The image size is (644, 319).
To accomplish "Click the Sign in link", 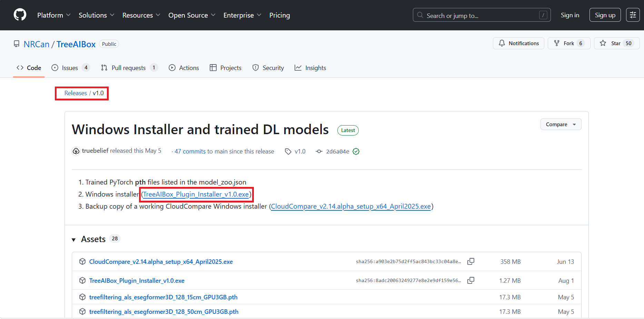I will point(570,15).
